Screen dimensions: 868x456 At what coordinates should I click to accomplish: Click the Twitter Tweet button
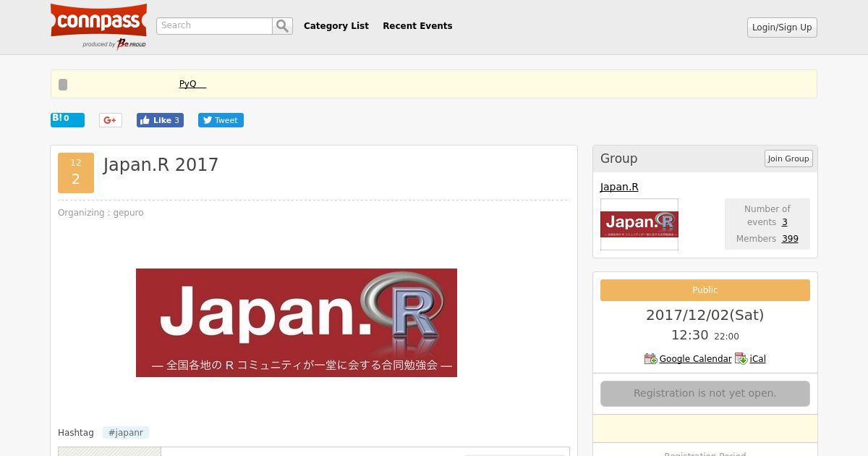pos(221,120)
